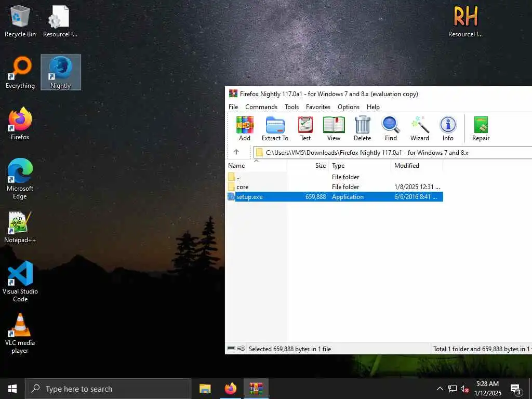532x399 pixels.
Task: Select the Everything desktop shortcut
Action: [x=20, y=73]
